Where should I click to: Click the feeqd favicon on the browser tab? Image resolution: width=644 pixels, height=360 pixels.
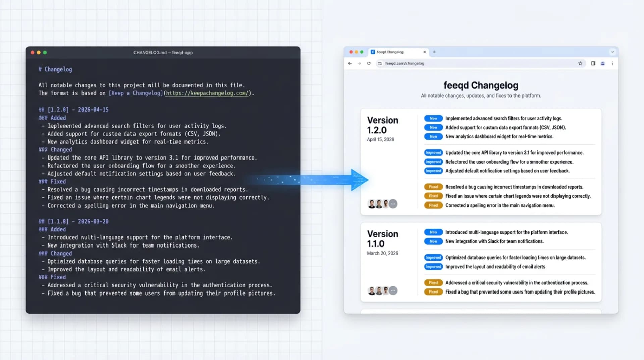(x=373, y=52)
